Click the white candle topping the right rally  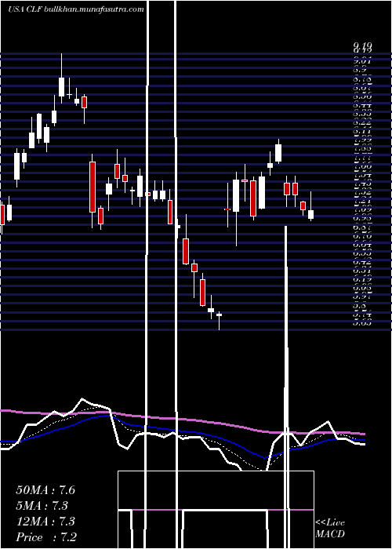[278, 153]
